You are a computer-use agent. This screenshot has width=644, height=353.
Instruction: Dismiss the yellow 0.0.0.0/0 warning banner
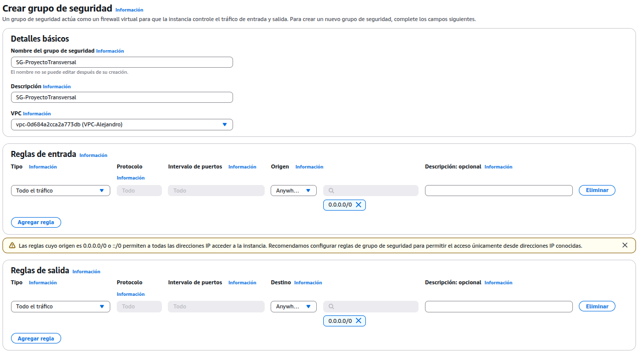tap(624, 245)
